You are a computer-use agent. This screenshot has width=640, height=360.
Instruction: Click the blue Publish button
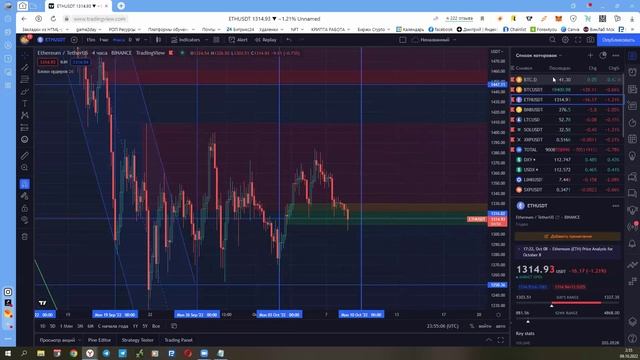[x=618, y=40]
